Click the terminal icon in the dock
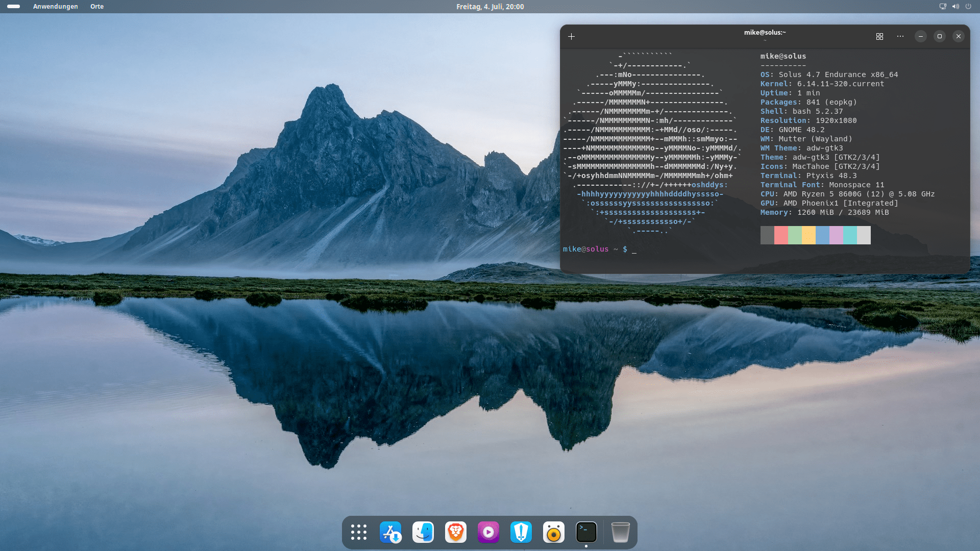Viewport: 980px width, 551px height. click(x=586, y=532)
